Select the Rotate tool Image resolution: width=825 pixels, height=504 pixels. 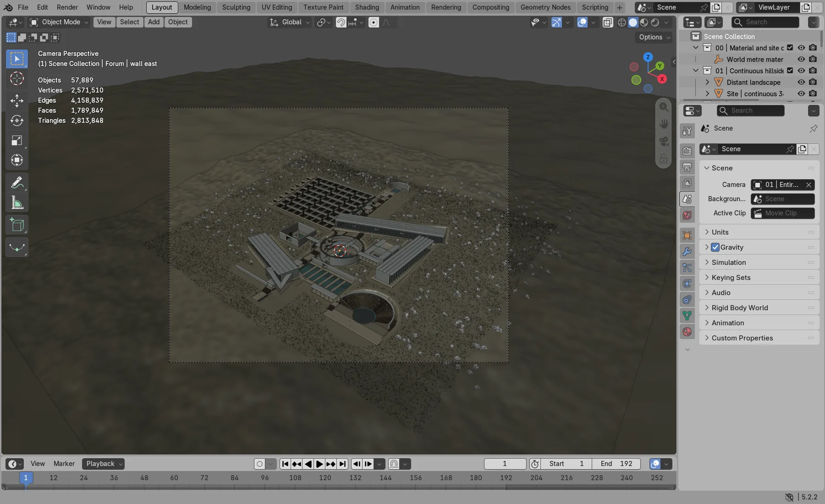17,121
